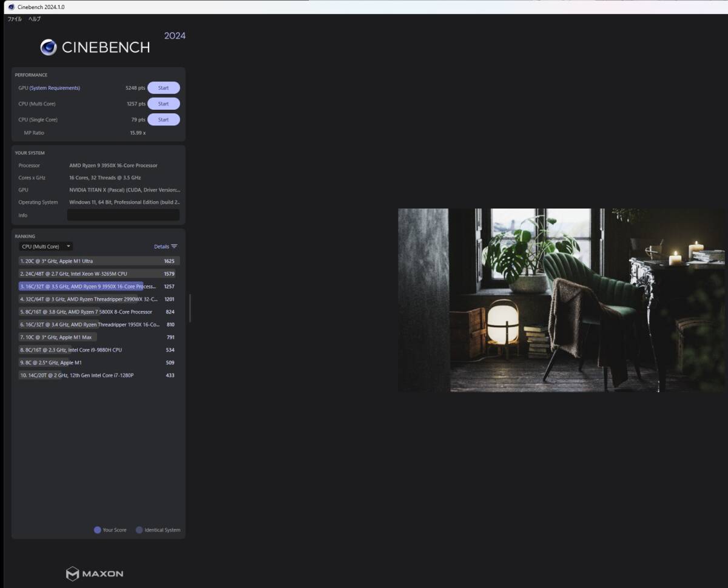This screenshot has width=728, height=588.
Task: Click the 16 Cores, 32 Threads value
Action: (x=105, y=178)
